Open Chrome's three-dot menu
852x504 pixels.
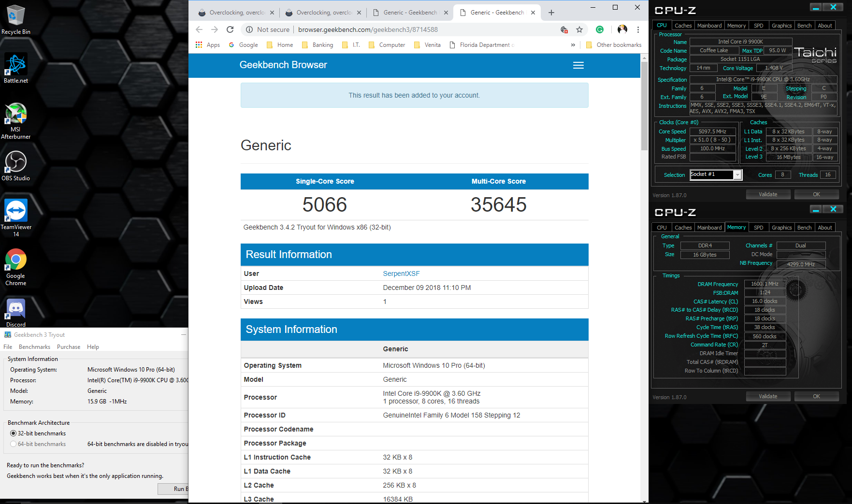(x=638, y=29)
